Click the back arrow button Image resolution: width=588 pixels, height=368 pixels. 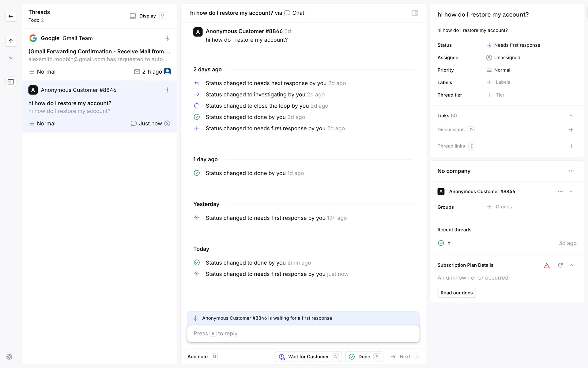pyautogui.click(x=11, y=16)
